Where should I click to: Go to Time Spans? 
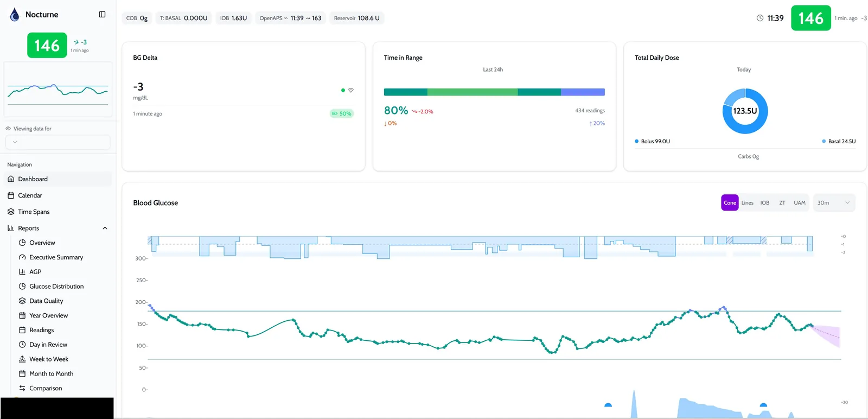(58, 212)
